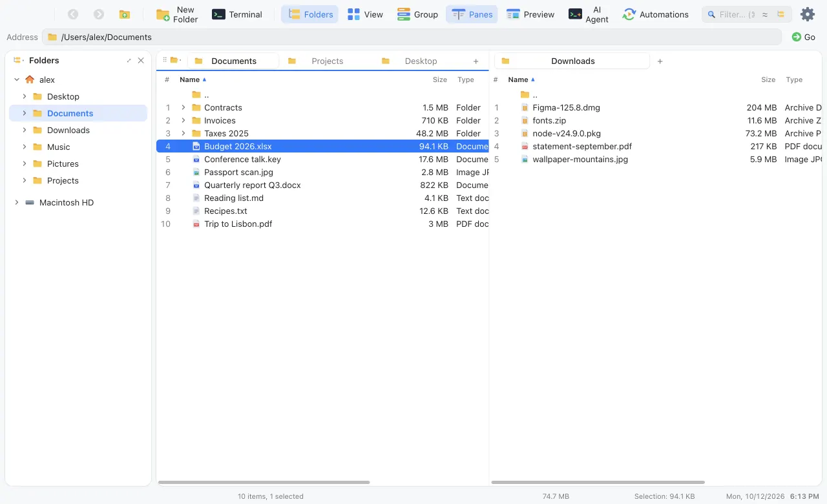Add a new tab beside Downloads
This screenshot has width=827, height=504.
(x=660, y=61)
